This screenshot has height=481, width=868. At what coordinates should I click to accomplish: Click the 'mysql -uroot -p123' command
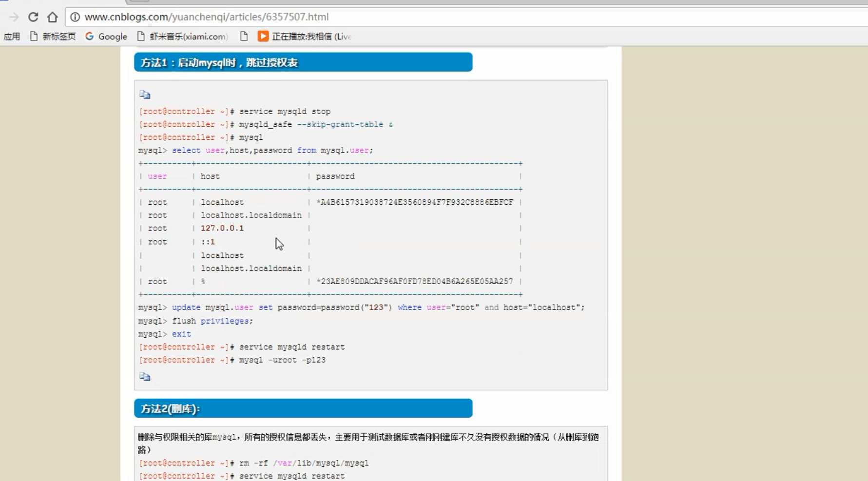coord(282,360)
